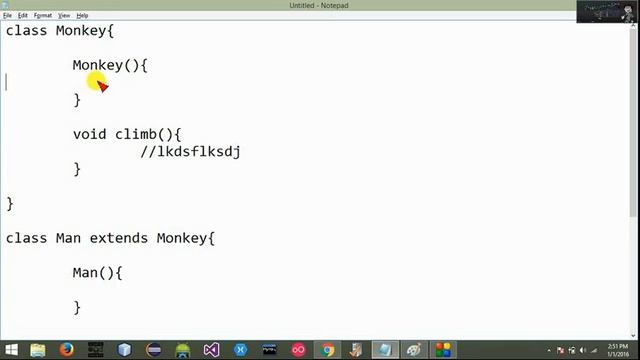Place cursor at 'Man(){' constructor line
Screen dimensions: 640x360
98,273
